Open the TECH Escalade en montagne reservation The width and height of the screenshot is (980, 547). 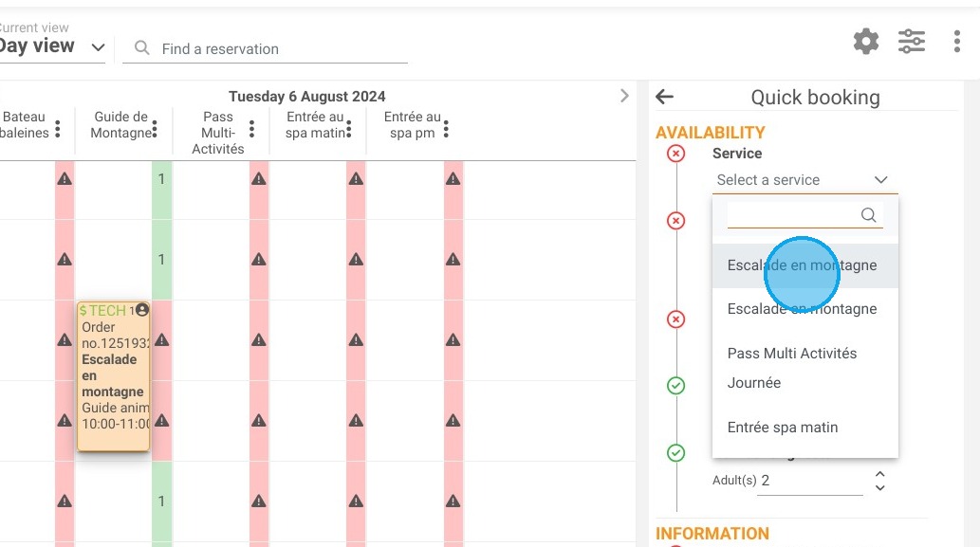[x=114, y=376]
